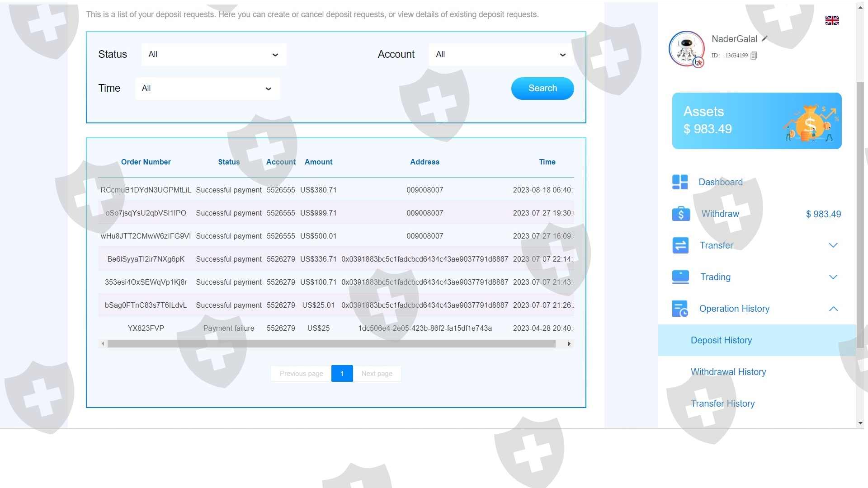Click the Trading monitor icon
868x488 pixels.
point(680,277)
